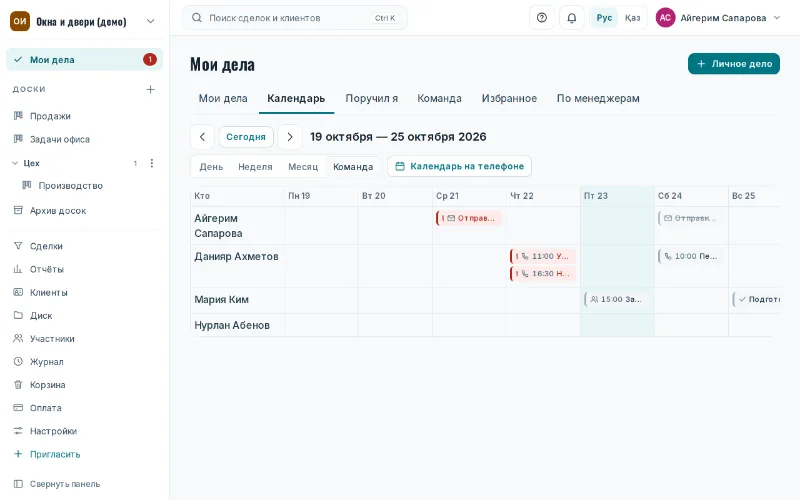Click the Корзина trash icon
The image size is (800, 500).
pos(18,385)
